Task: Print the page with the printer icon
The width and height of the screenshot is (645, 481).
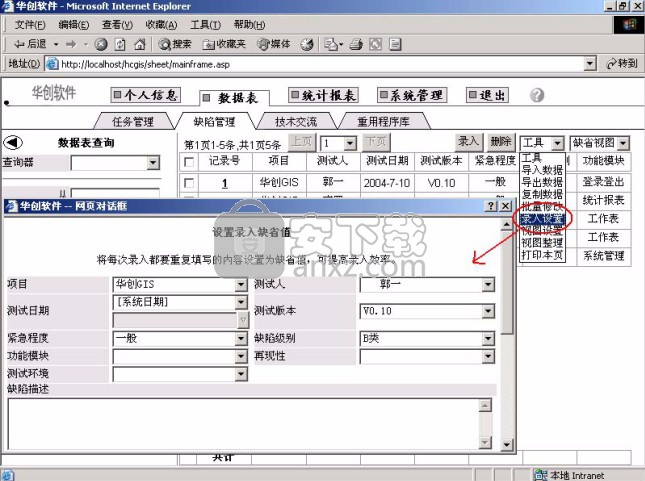Action: 356,44
